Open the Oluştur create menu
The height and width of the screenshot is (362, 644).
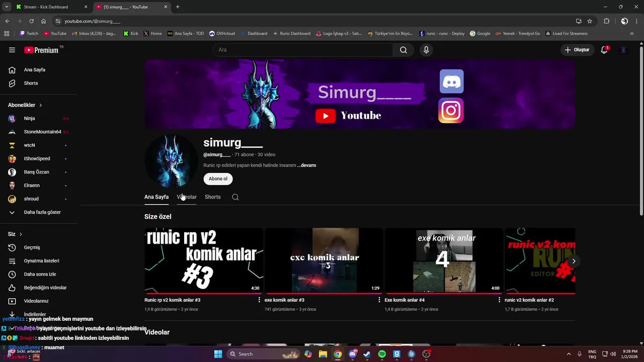(x=577, y=50)
